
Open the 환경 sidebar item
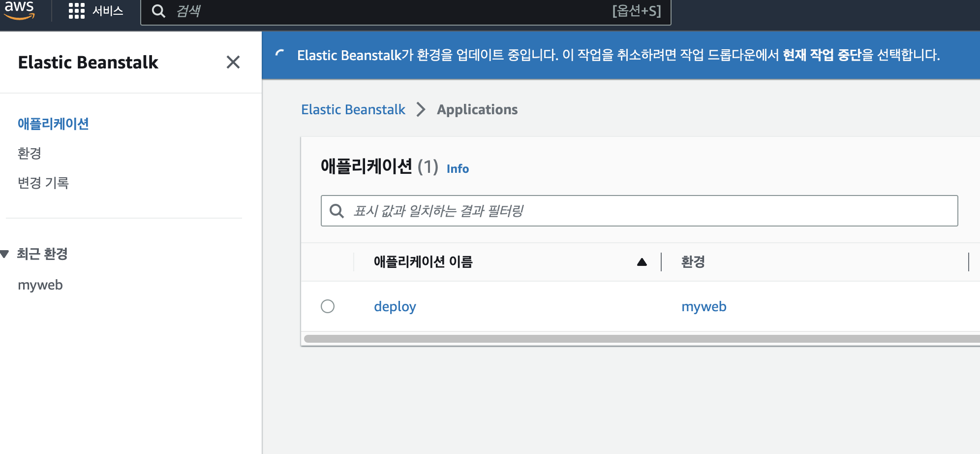tap(30, 153)
